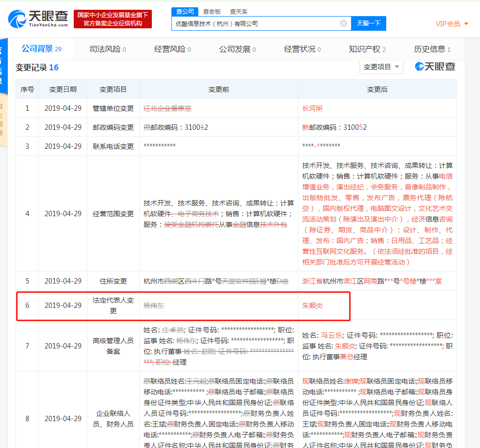Open the 司法风险 tab
This screenshot has height=448, width=480.
click(107, 49)
